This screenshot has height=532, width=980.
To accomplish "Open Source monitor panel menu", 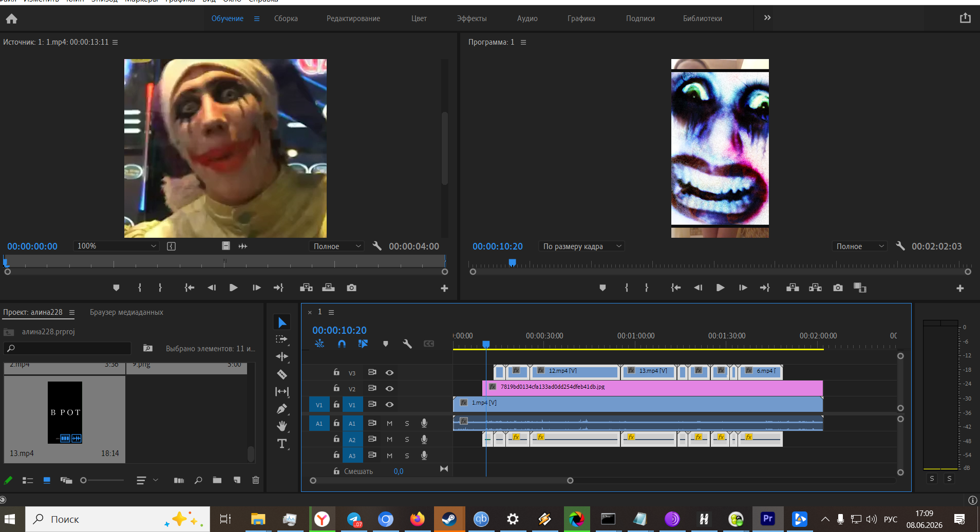I will click(x=115, y=42).
